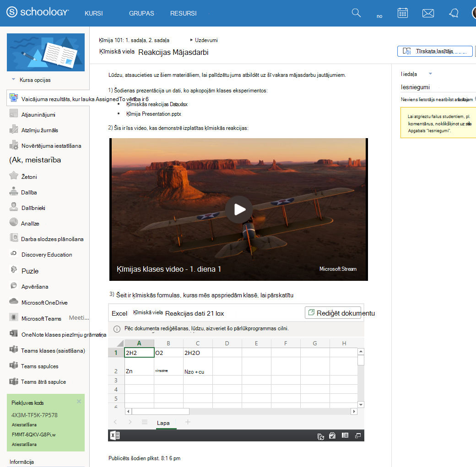Click scroll down arrow in Excel sheet
The width and height of the screenshot is (476, 467).
click(x=361, y=404)
